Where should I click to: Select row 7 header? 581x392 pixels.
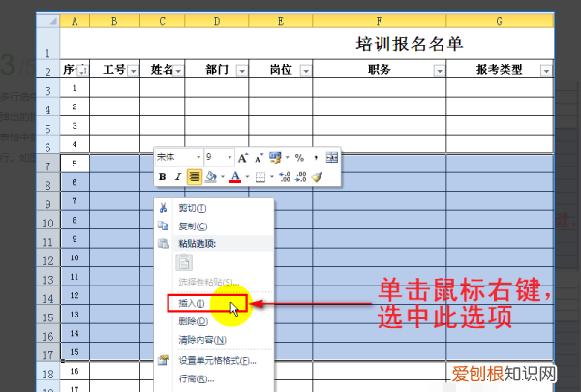[x=47, y=164]
